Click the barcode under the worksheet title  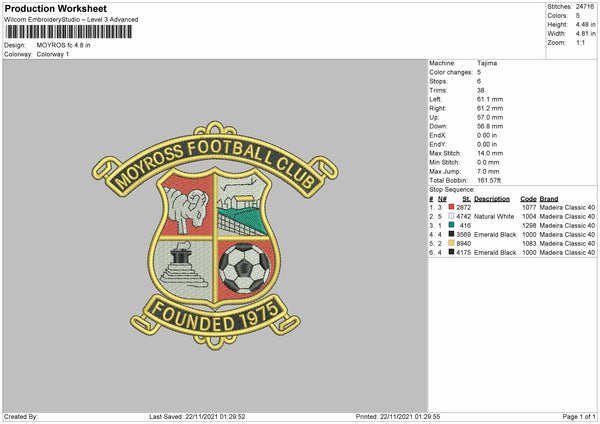[69, 32]
